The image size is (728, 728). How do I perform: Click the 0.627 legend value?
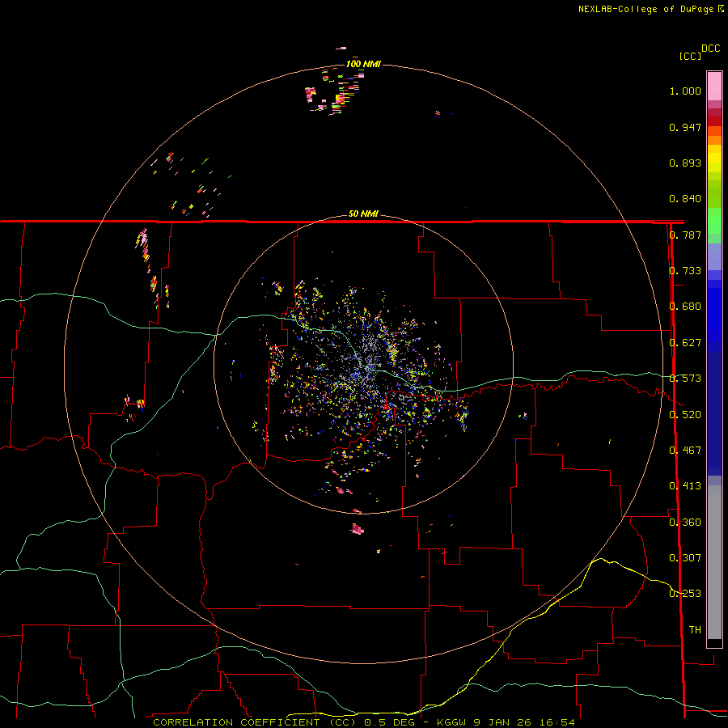685,343
